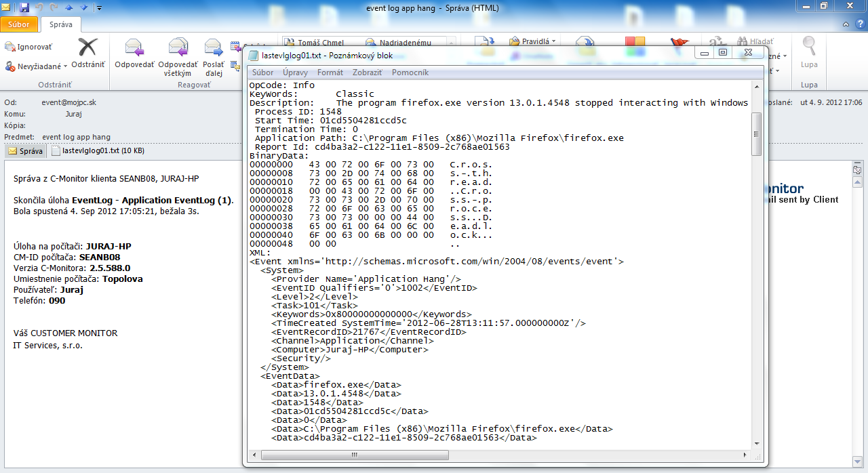Close the Notepad window
The width and height of the screenshot is (868, 473).
click(747, 53)
